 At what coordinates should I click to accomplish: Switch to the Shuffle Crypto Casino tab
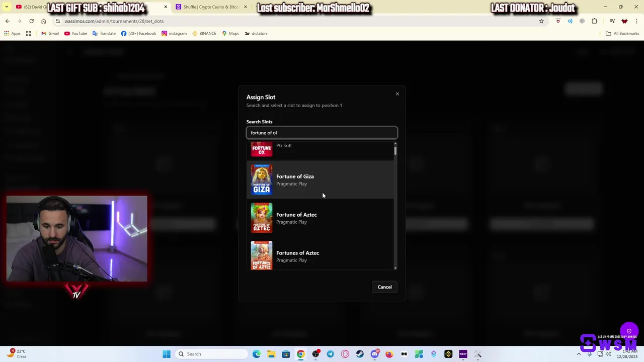pos(210,7)
